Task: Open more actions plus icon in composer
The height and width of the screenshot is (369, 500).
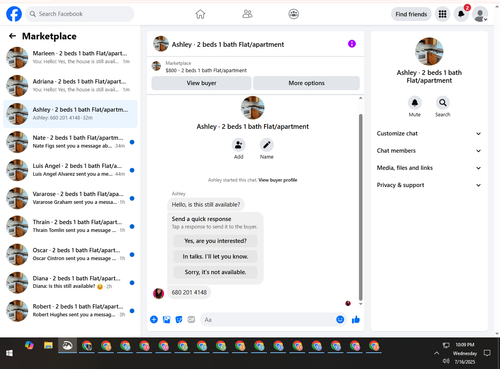Action: (x=154, y=320)
